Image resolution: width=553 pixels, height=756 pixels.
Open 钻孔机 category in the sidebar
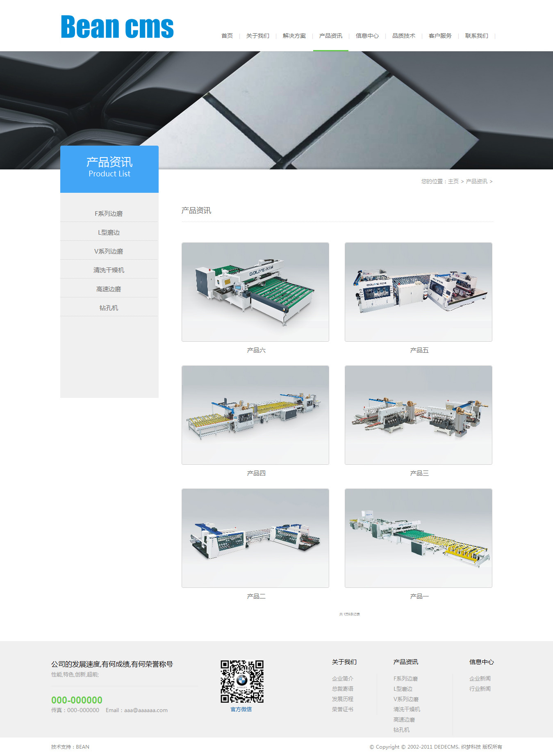(109, 308)
